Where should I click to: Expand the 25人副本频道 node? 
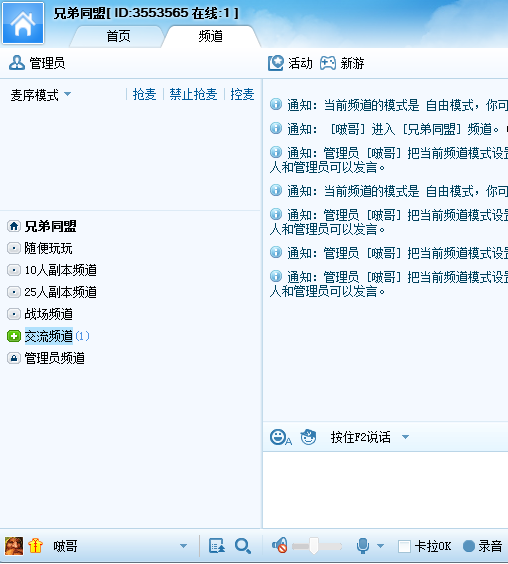(x=14, y=292)
